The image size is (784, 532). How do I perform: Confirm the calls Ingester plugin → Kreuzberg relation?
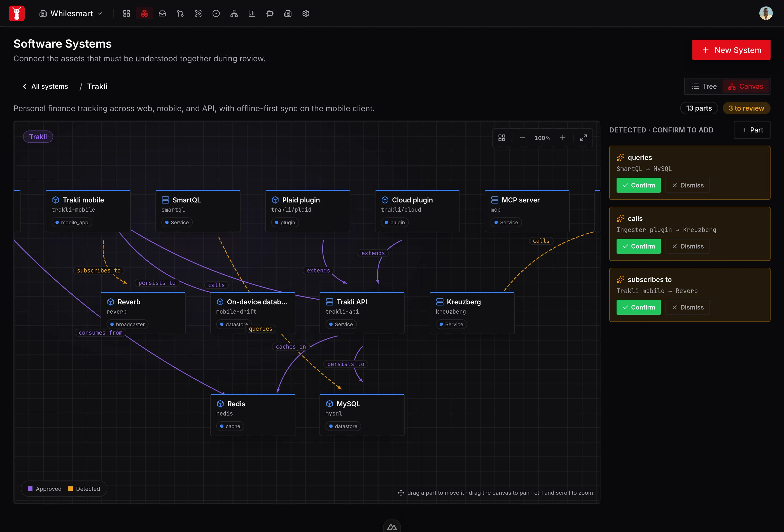click(639, 246)
